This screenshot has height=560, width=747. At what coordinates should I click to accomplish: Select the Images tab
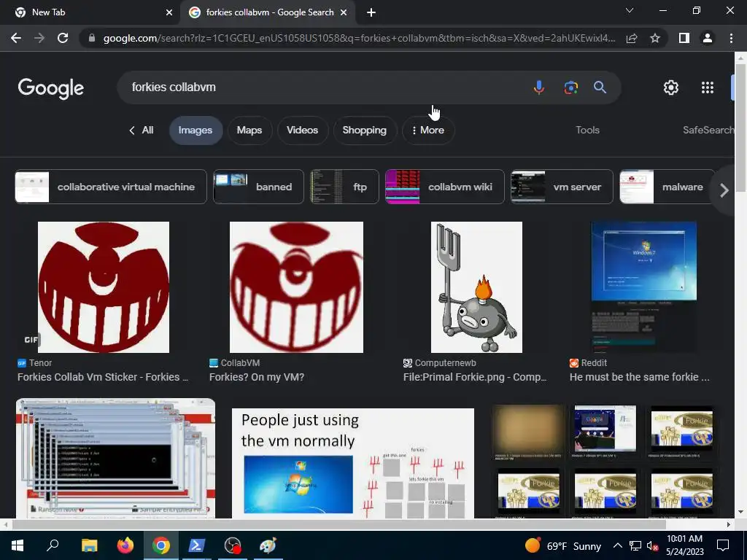pos(196,130)
